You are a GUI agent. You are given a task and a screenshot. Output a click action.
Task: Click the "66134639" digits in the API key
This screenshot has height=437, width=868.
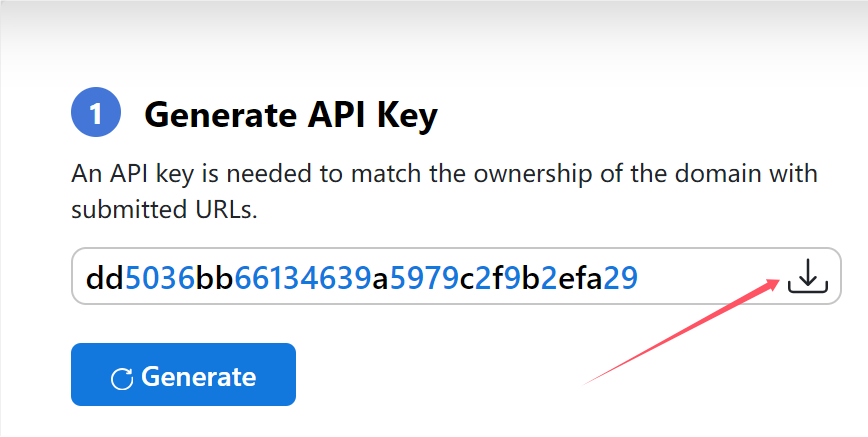tap(304, 276)
